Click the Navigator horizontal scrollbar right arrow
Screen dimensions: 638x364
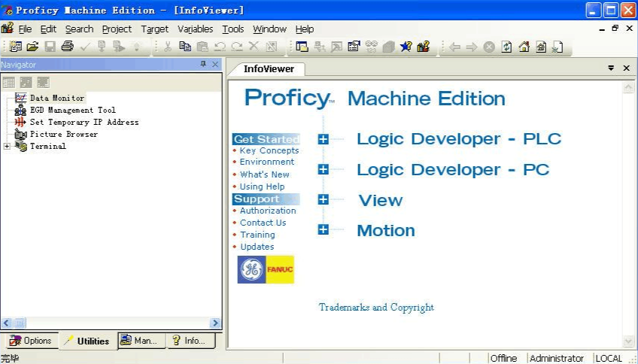(215, 323)
